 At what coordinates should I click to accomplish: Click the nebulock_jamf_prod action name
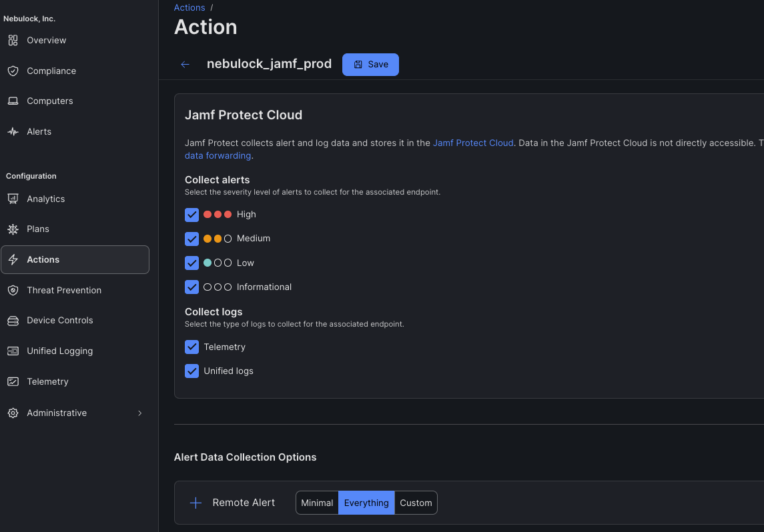pos(269,64)
